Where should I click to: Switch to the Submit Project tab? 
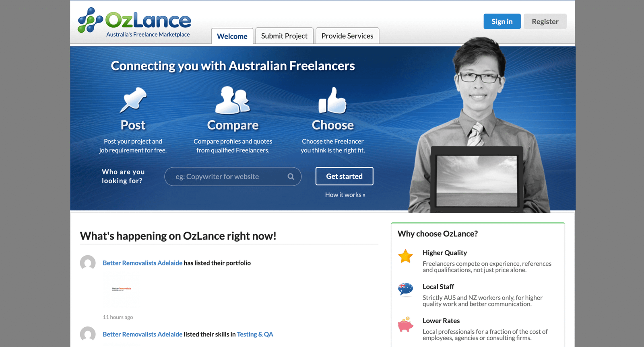(x=284, y=36)
